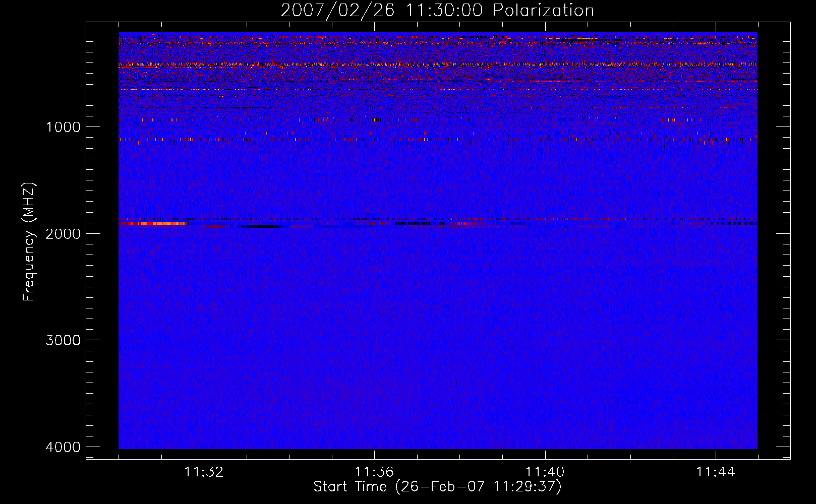Click the 11:44 time tick label
This screenshot has height=504, width=816.
pyautogui.click(x=716, y=472)
